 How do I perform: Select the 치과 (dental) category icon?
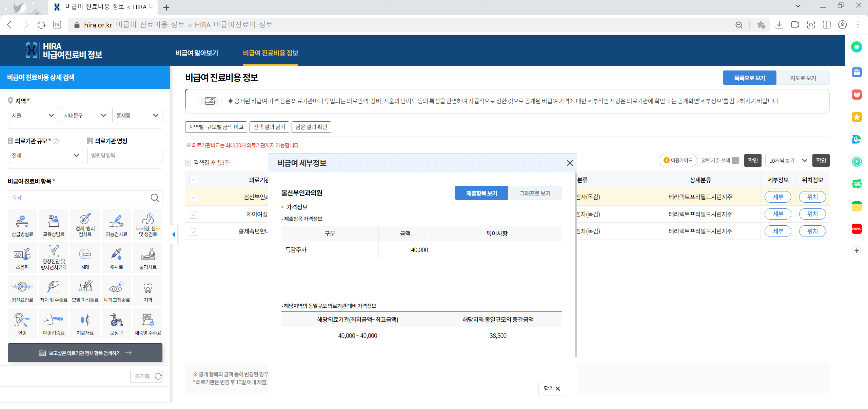point(147,290)
